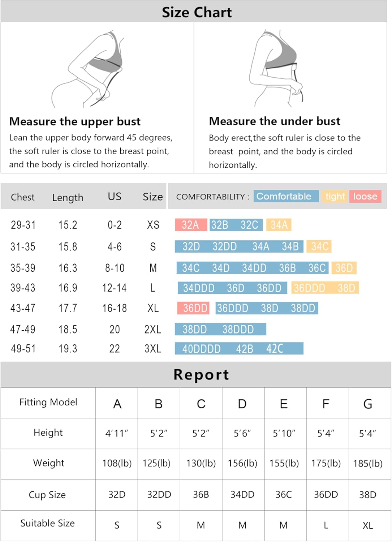392x542 pixels.
Task: Select the yellow tight legend swatch
Action: [x=335, y=196]
